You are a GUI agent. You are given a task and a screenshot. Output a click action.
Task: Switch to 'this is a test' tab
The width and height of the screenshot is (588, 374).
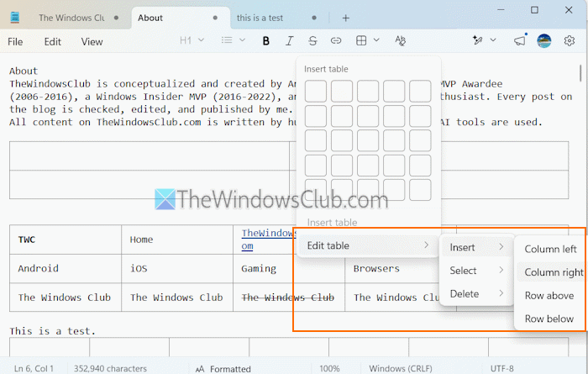click(x=279, y=18)
